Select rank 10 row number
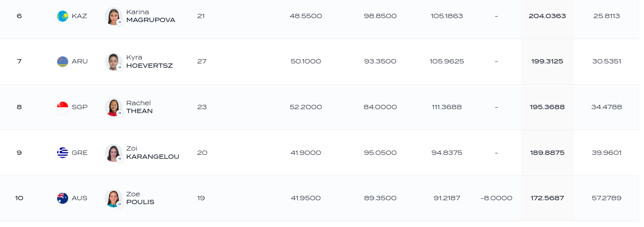Viewport: 644px width, 227px height. tap(19, 198)
